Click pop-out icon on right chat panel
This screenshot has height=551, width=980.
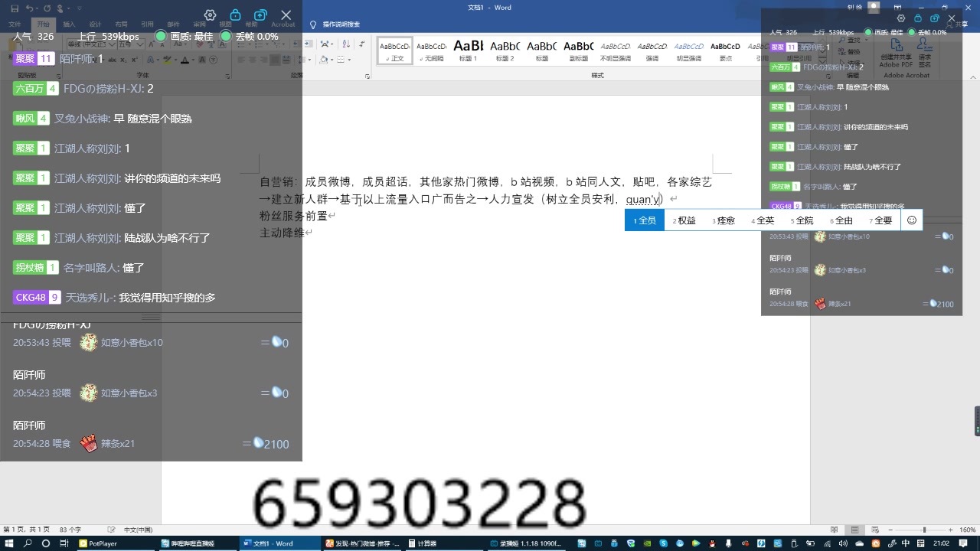tap(935, 18)
